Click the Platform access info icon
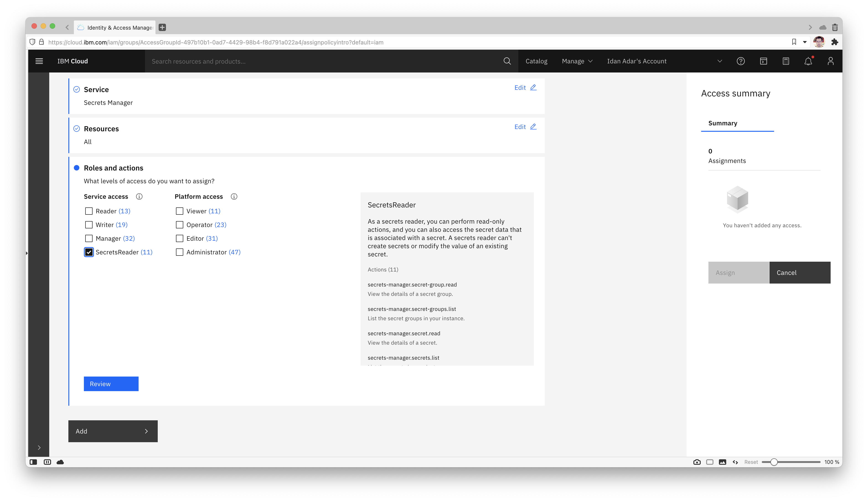 234,196
